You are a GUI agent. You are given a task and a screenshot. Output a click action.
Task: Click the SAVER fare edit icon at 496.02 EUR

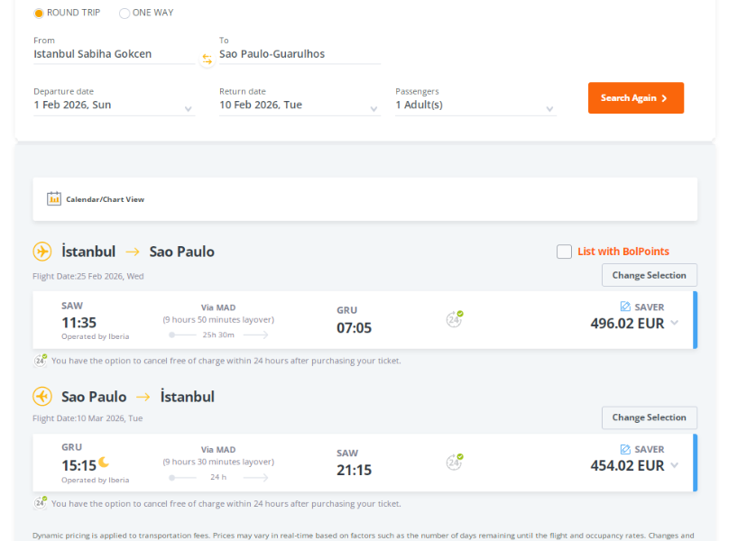[625, 307]
